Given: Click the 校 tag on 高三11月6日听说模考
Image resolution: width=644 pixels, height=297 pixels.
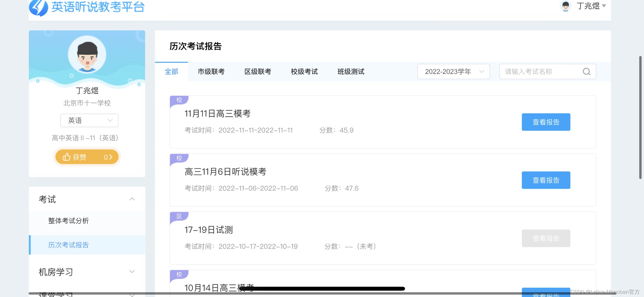Looking at the screenshot, I should tap(179, 158).
